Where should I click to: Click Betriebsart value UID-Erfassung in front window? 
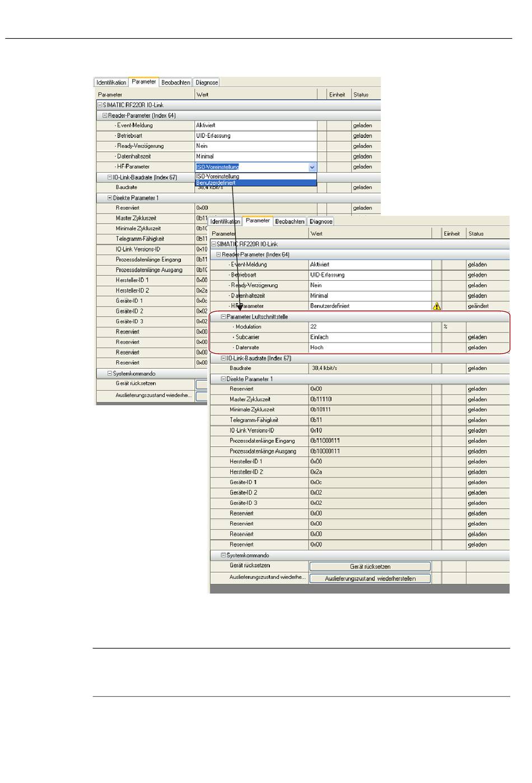(370, 275)
